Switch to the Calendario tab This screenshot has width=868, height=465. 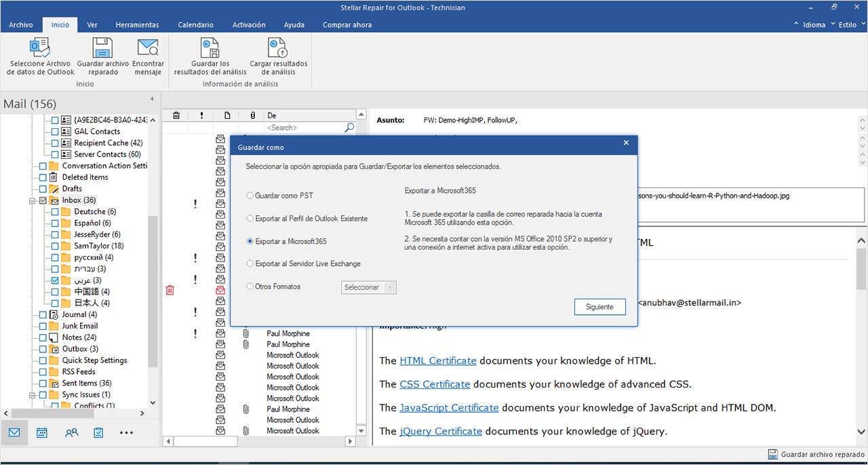click(x=195, y=25)
